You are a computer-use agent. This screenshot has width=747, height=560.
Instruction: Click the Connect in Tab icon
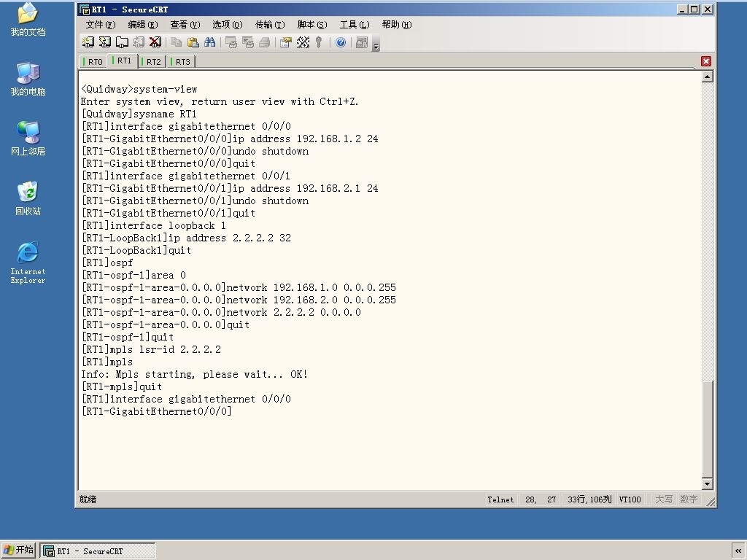coord(122,42)
